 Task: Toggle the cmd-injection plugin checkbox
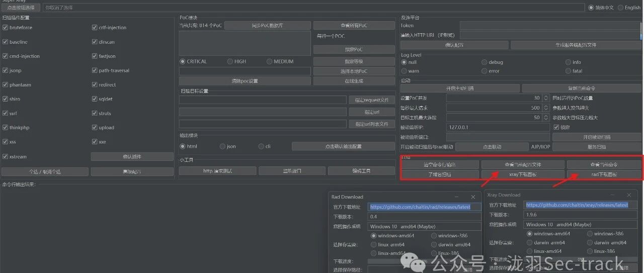6,56
